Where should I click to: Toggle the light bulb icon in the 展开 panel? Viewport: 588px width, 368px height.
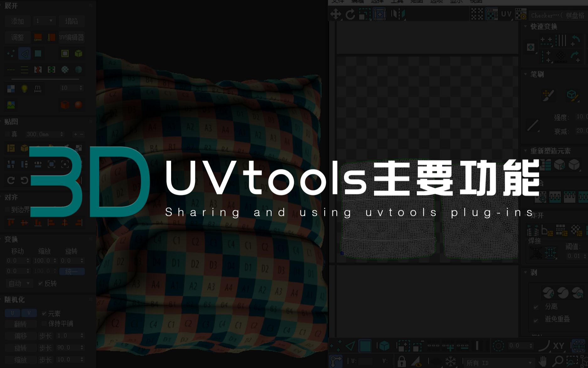click(x=24, y=88)
